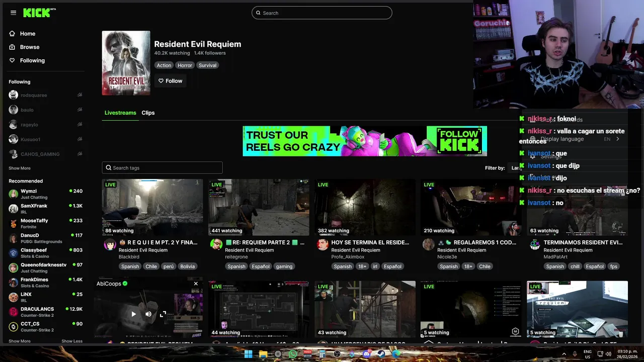Collapse Recommended with Show Less

[x=72, y=341]
